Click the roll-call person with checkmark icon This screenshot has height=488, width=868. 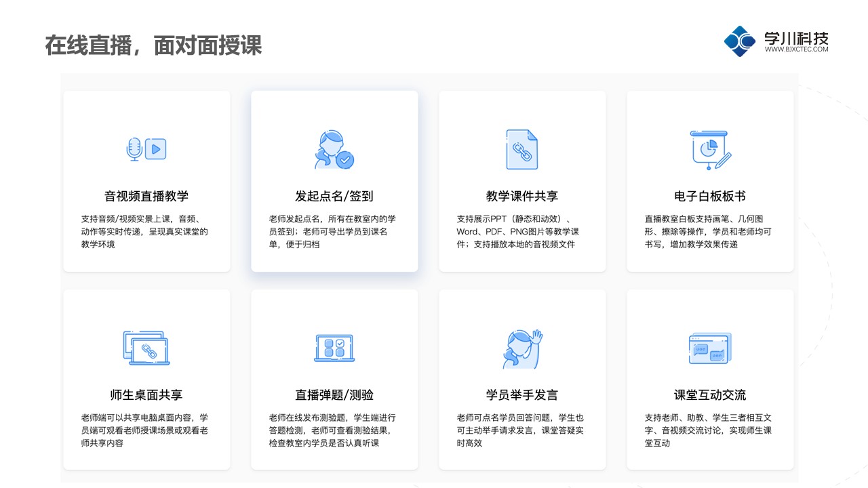pos(334,149)
